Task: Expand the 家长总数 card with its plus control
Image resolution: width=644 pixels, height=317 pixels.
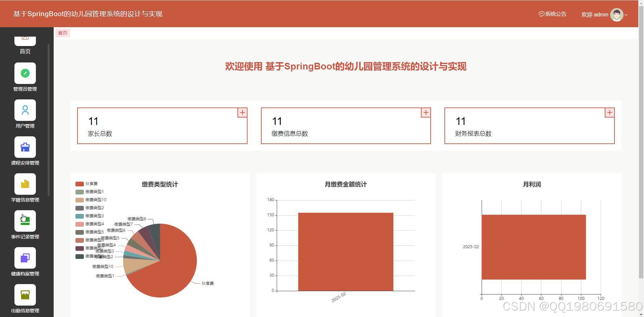Action: pyautogui.click(x=242, y=112)
